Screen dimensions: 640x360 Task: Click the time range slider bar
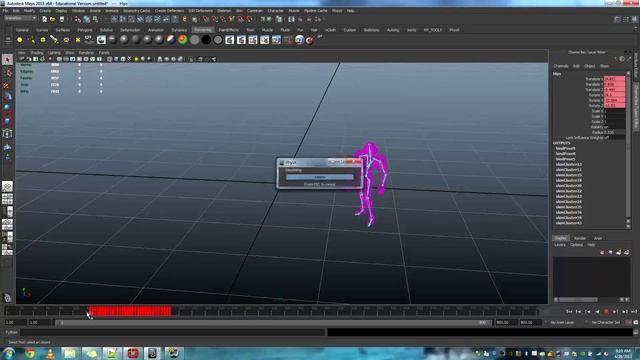273,322
